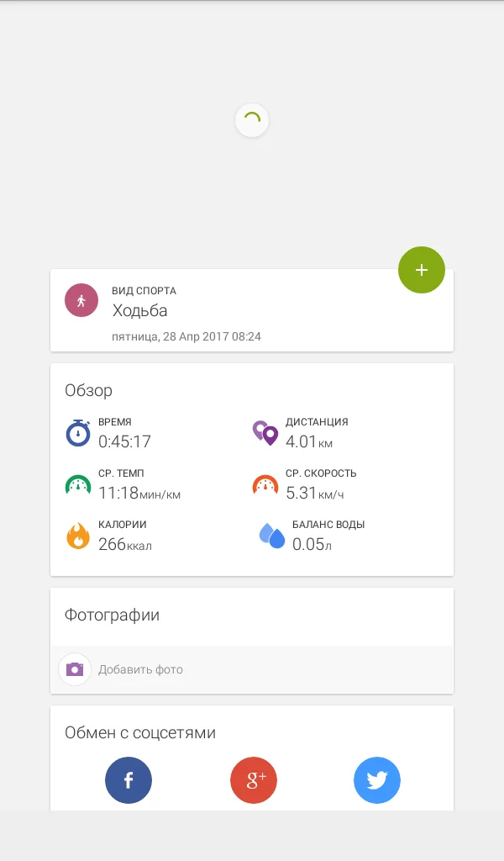Tap the purple camera icon
Image resolution: width=504 pixels, height=861 pixels.
click(x=75, y=668)
